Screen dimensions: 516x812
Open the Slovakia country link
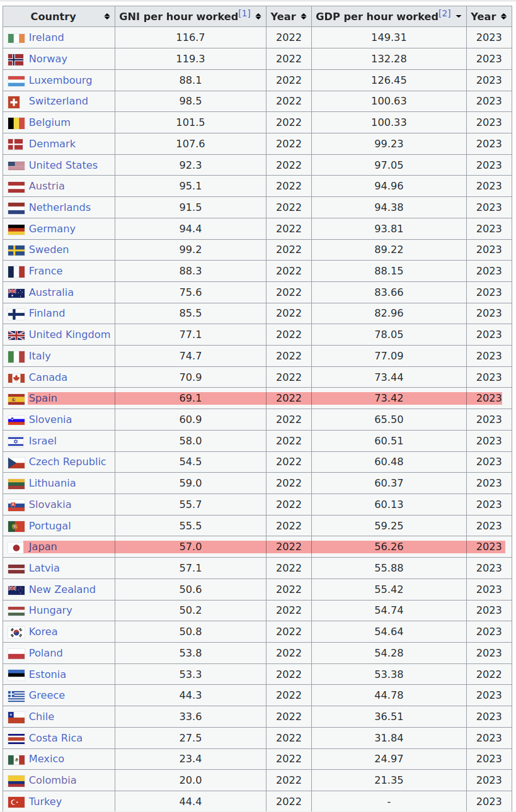point(50,505)
